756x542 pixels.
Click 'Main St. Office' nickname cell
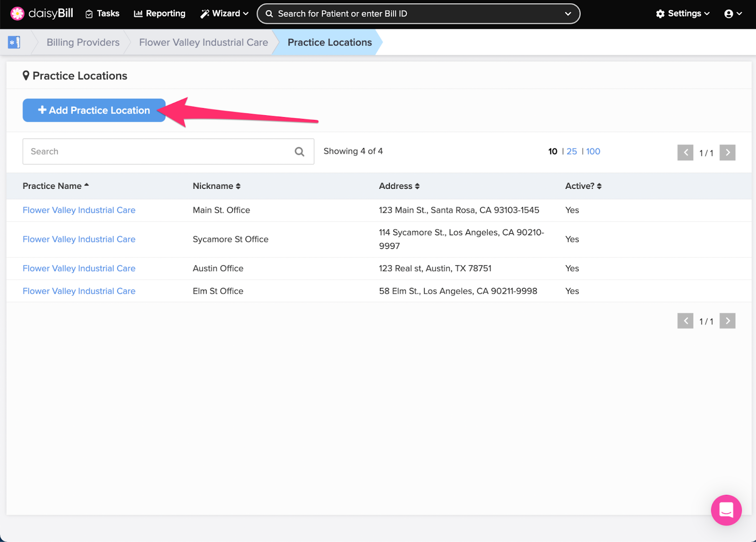222,210
